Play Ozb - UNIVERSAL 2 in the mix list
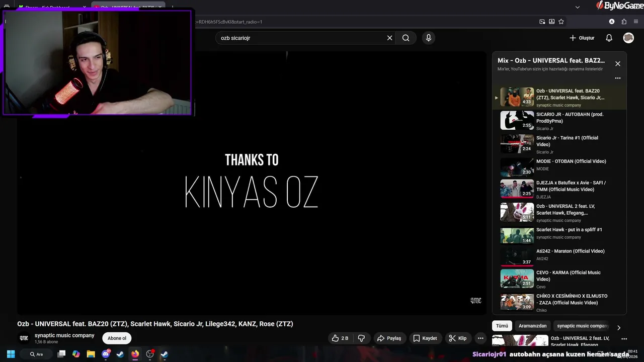 tap(559, 213)
